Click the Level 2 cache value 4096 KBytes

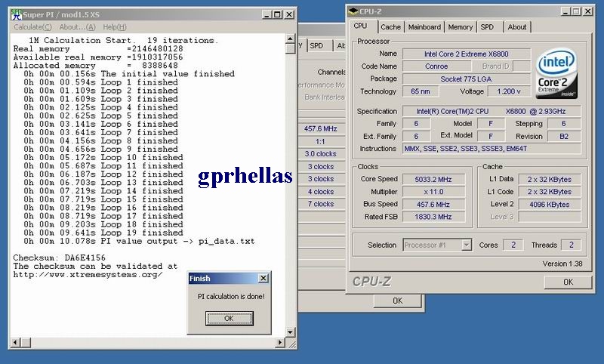coord(550,204)
